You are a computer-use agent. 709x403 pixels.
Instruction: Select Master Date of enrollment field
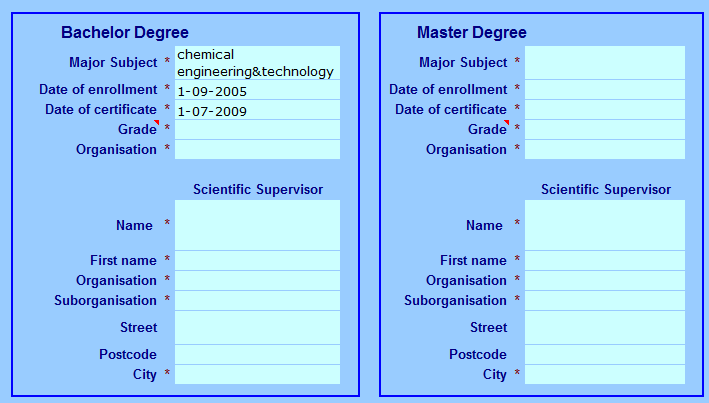(x=605, y=90)
